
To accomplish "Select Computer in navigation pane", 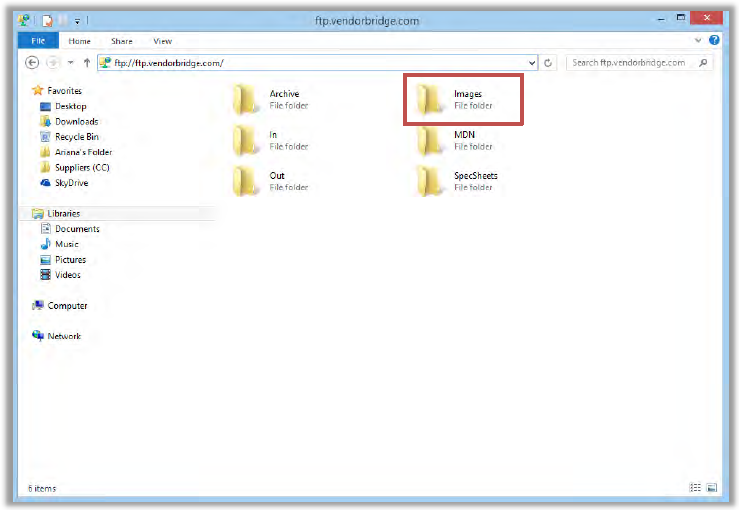I will tap(60, 305).
